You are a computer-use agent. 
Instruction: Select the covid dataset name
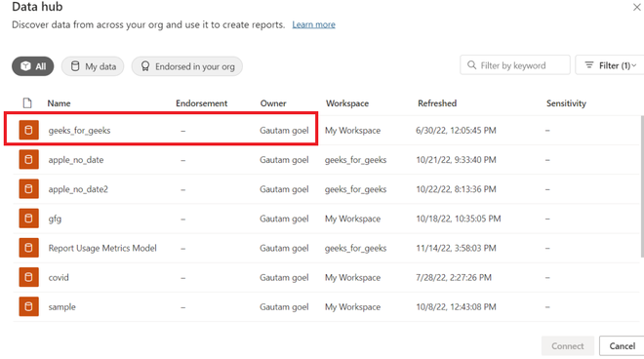point(59,278)
